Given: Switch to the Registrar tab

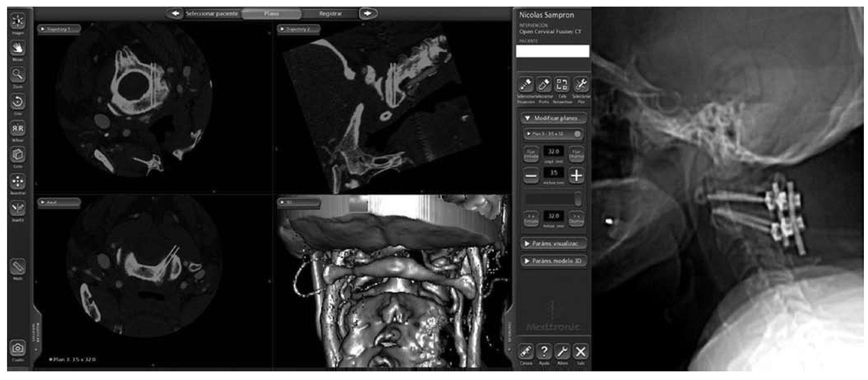Looking at the screenshot, I should coord(330,14).
